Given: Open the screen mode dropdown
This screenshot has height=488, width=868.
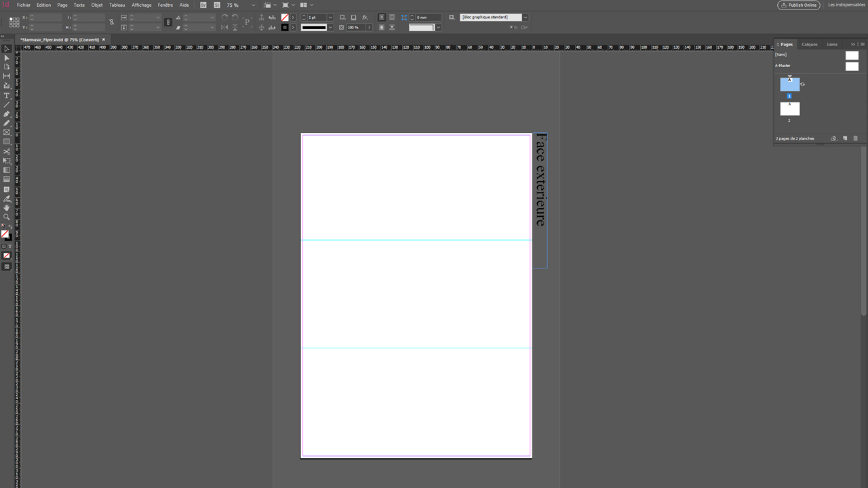Looking at the screenshot, I should (287, 5).
